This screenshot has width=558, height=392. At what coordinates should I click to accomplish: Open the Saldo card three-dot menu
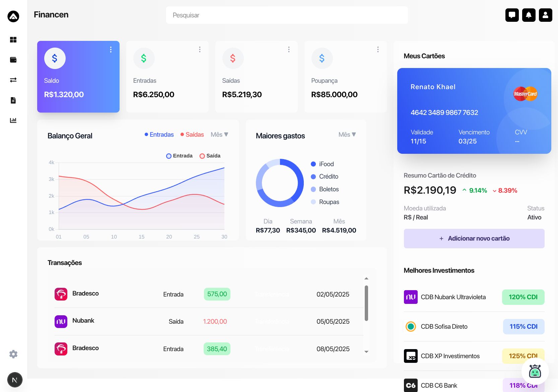click(111, 50)
